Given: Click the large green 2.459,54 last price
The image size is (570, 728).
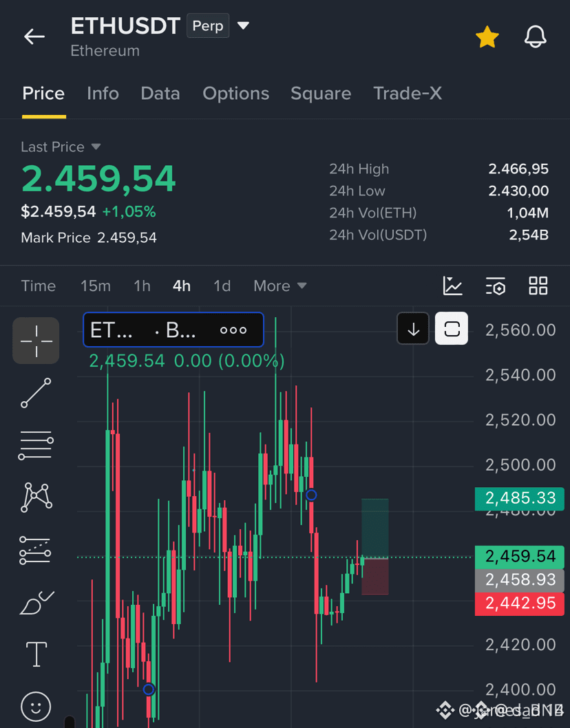Looking at the screenshot, I should click(98, 179).
